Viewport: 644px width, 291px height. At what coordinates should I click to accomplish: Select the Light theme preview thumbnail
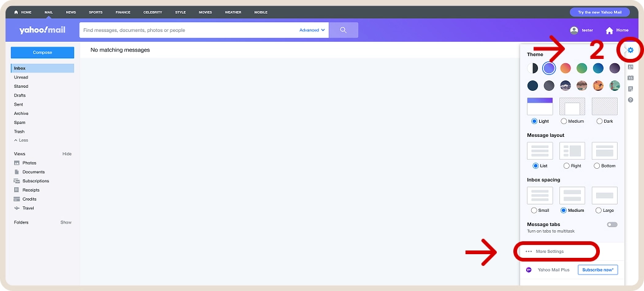point(540,106)
